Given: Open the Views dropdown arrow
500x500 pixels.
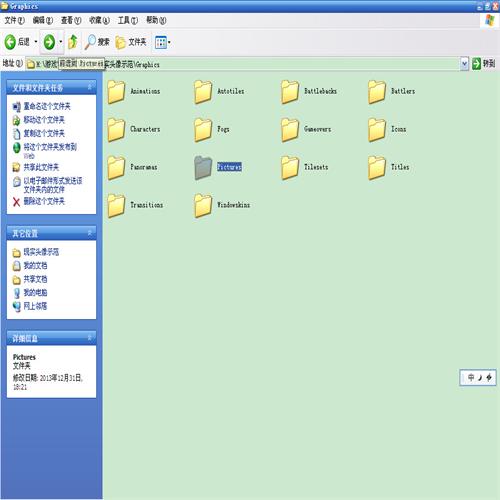Looking at the screenshot, I should [x=169, y=42].
